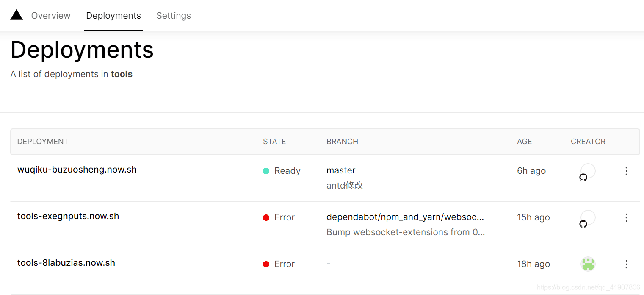
Task: Go to the Settings tab
Action: click(174, 16)
